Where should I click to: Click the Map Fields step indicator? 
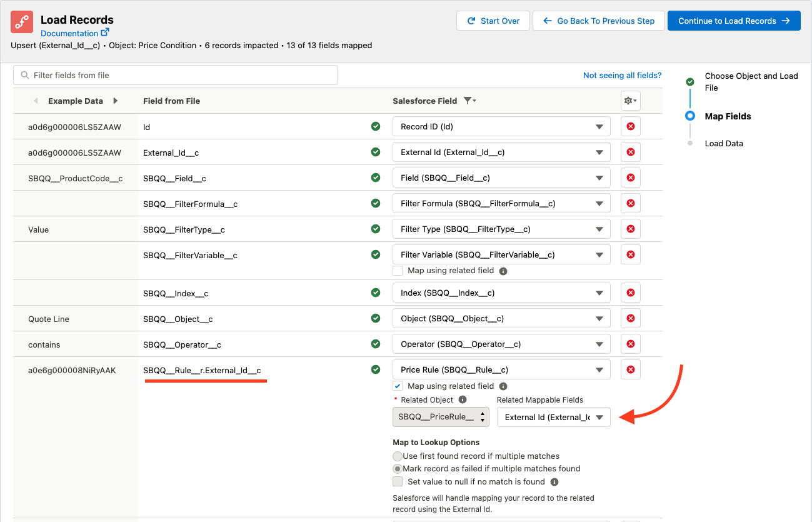coord(690,116)
